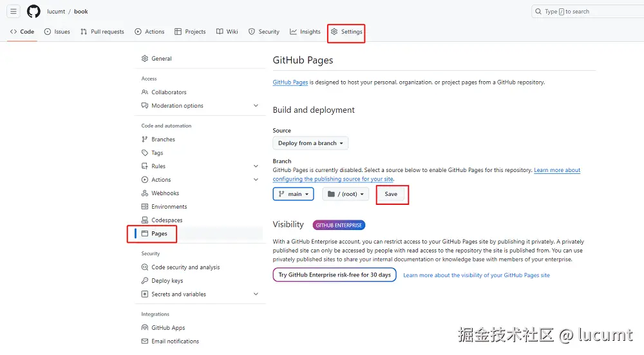Click the Secrets and variables asterisk icon
The width and height of the screenshot is (644, 355).
[144, 294]
